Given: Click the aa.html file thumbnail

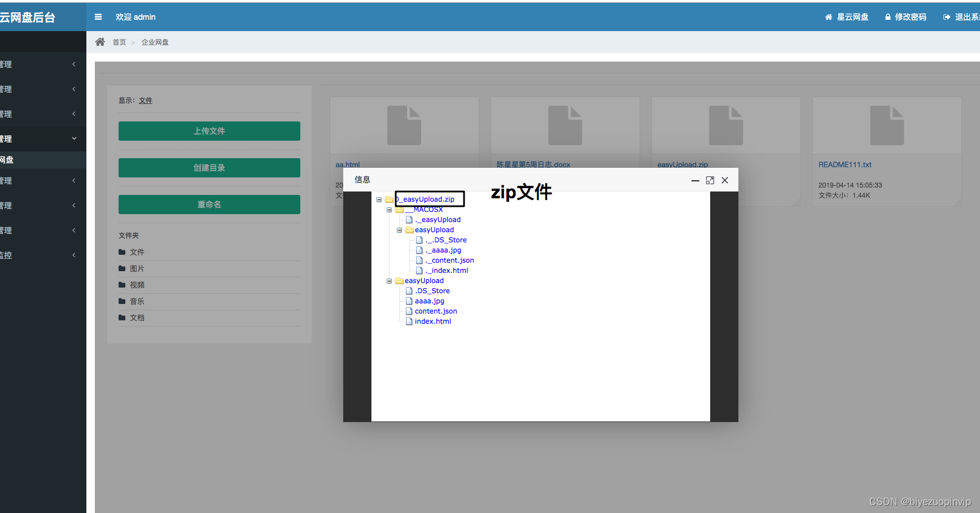Looking at the screenshot, I should coord(404,125).
